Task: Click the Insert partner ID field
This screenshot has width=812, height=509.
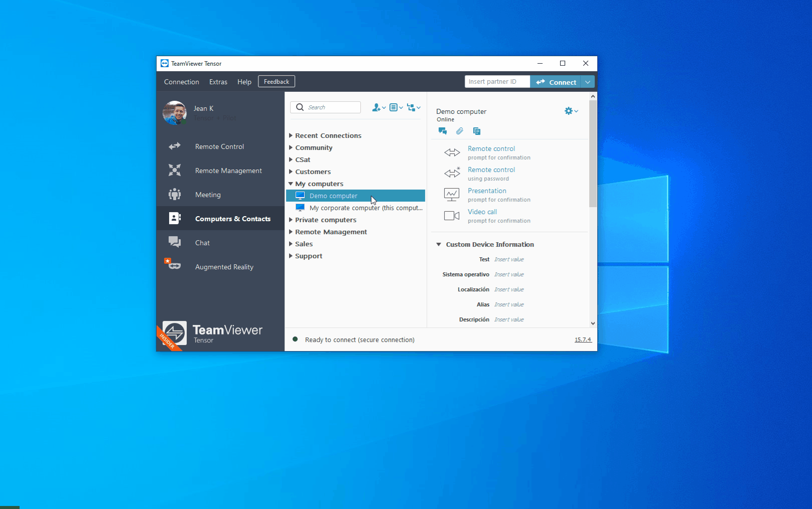Action: click(x=496, y=82)
